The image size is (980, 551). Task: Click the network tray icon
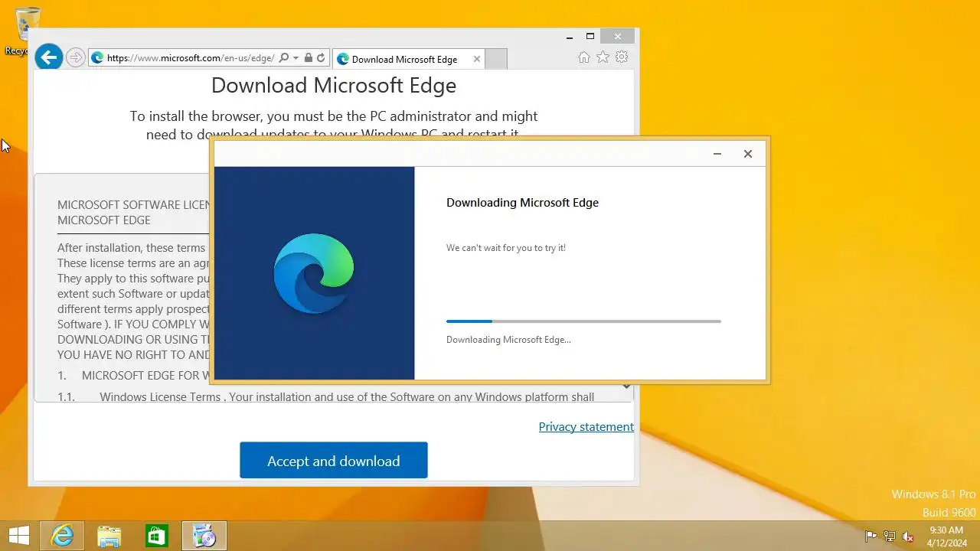pos(890,536)
